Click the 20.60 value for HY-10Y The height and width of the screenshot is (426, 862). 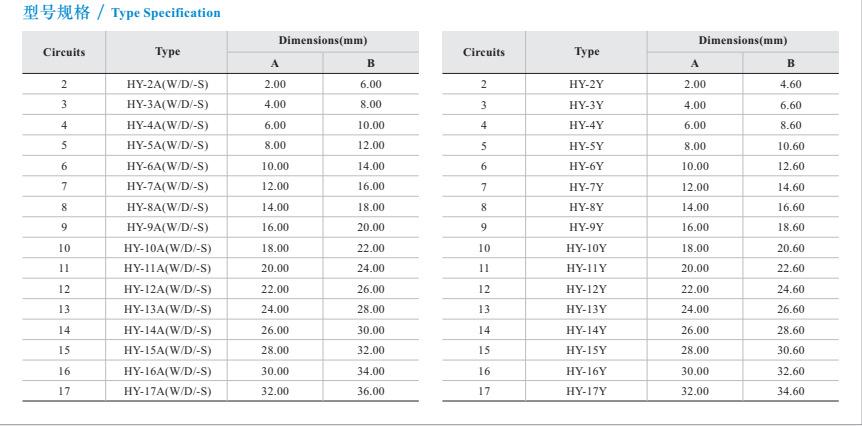click(x=791, y=248)
